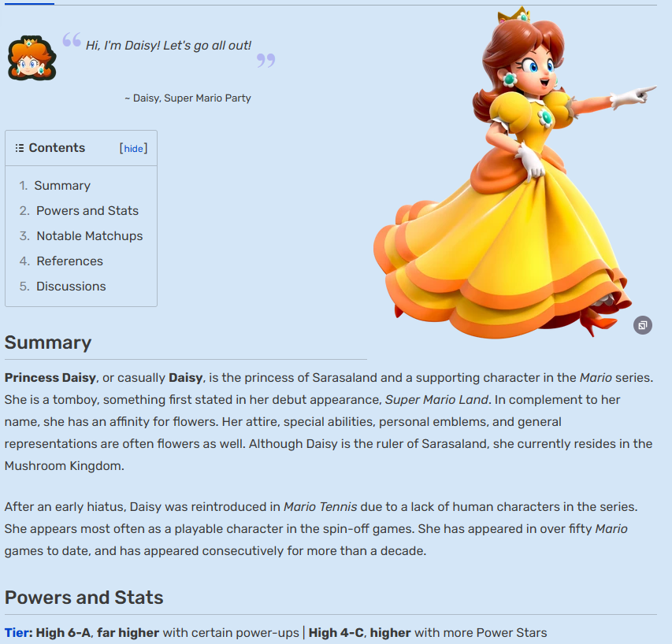Viewport: 672px width, 644px height.
Task: Follow the Tier link
Action: click(x=18, y=632)
